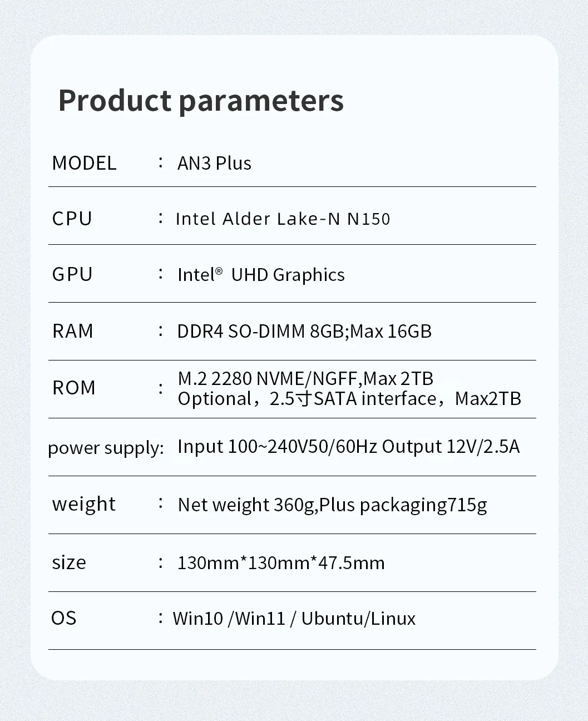Click 'DDR4 SO-DIMM 8GB;Max 16GB' value

tap(304, 332)
